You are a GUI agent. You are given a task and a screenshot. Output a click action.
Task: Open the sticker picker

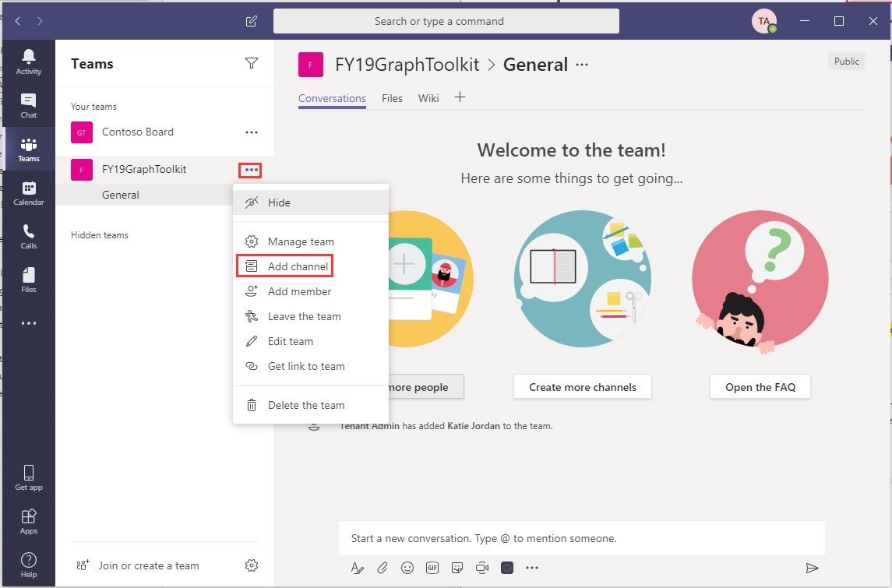point(457,568)
